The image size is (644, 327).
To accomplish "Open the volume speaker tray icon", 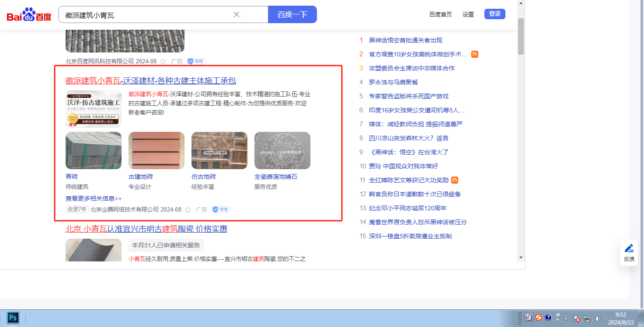I will [598, 319].
